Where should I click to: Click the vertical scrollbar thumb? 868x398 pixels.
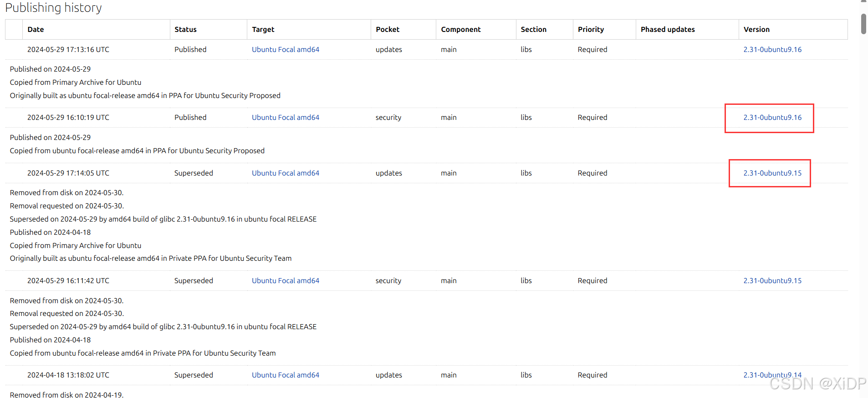click(863, 24)
